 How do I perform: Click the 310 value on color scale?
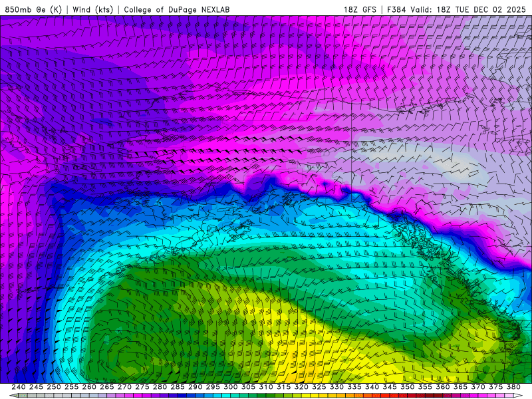(x=265, y=387)
